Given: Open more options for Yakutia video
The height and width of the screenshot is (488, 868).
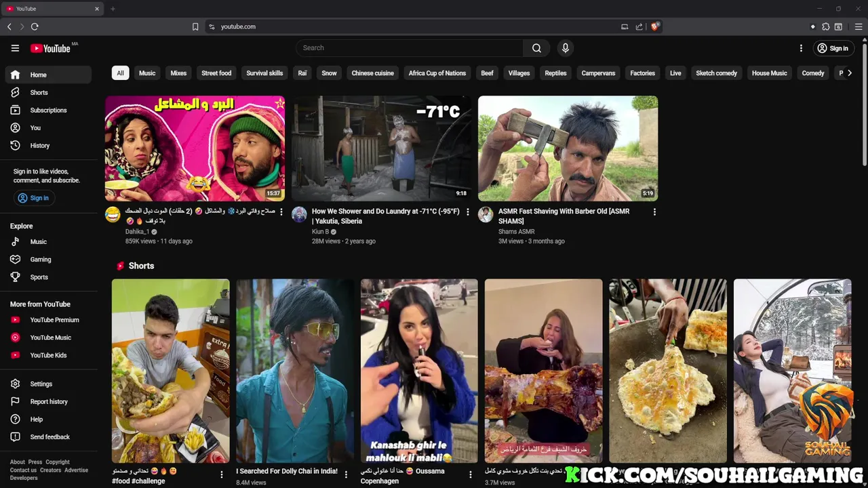Looking at the screenshot, I should [x=467, y=212].
